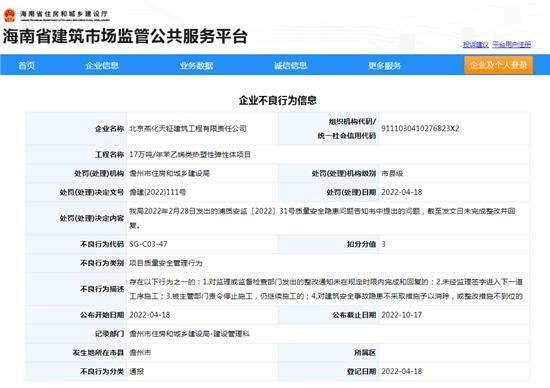Open the 业务数据 navigation menu
Image resolution: width=550 pixels, height=388 pixels.
pyautogui.click(x=196, y=65)
